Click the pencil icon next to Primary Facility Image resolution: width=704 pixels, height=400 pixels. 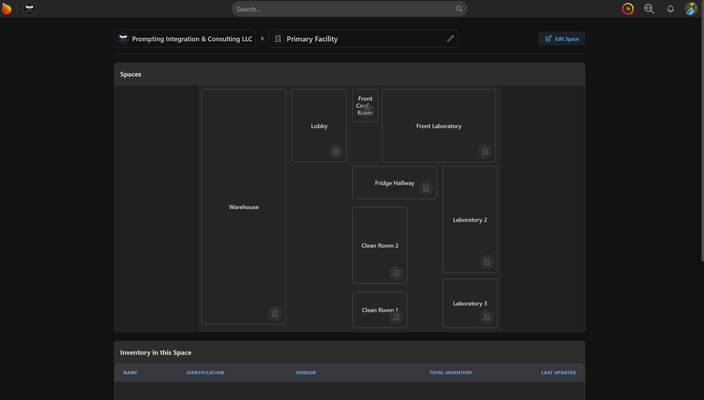tap(450, 39)
